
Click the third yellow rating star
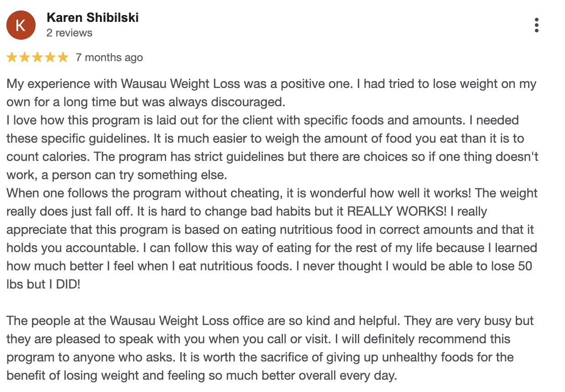37,57
